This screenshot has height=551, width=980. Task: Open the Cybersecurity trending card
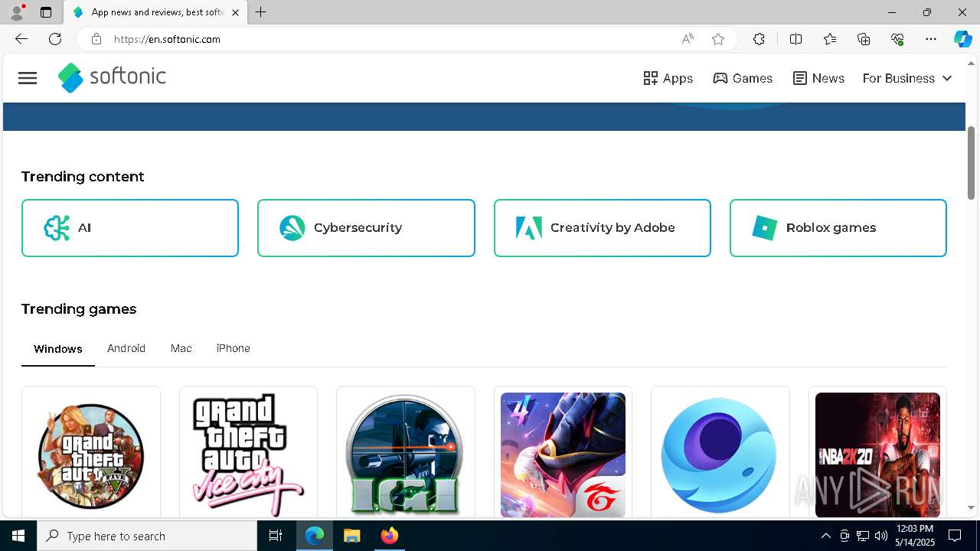point(366,228)
